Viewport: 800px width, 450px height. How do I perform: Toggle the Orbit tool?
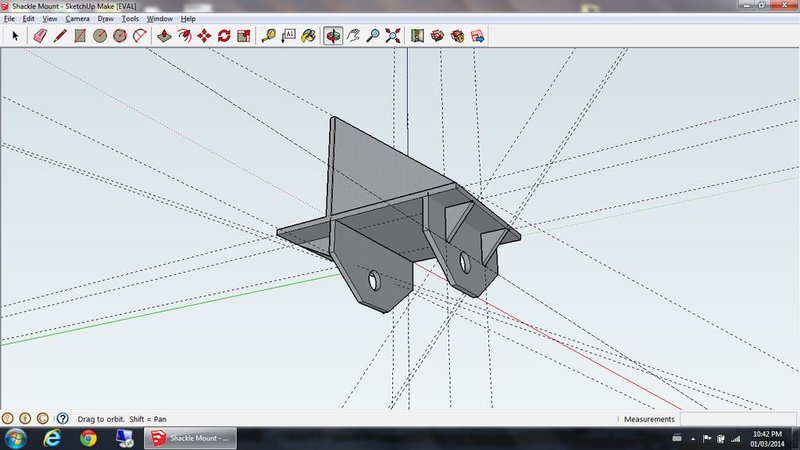[333, 36]
